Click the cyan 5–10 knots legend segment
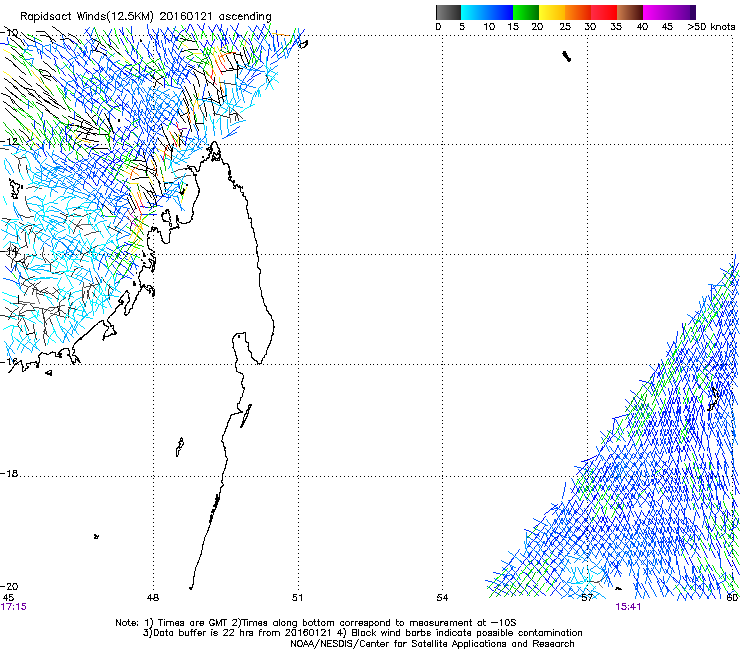The image size is (740, 650). pyautogui.click(x=474, y=12)
